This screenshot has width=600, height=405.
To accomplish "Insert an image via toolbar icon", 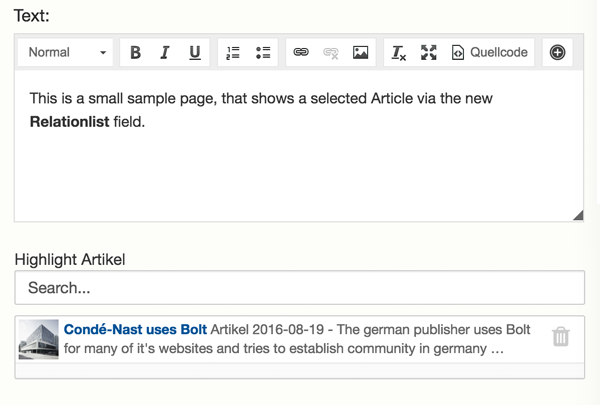I will click(x=360, y=52).
